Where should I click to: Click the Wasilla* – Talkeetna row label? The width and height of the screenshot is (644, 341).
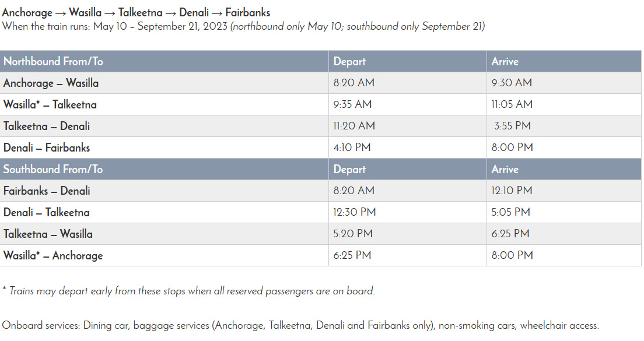point(50,104)
